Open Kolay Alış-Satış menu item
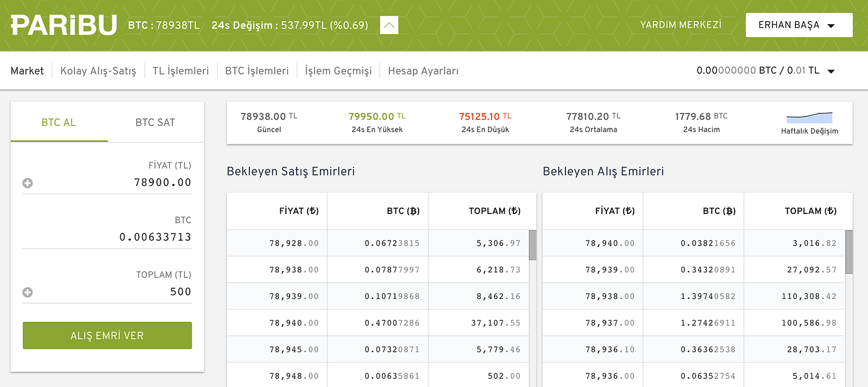 point(98,71)
